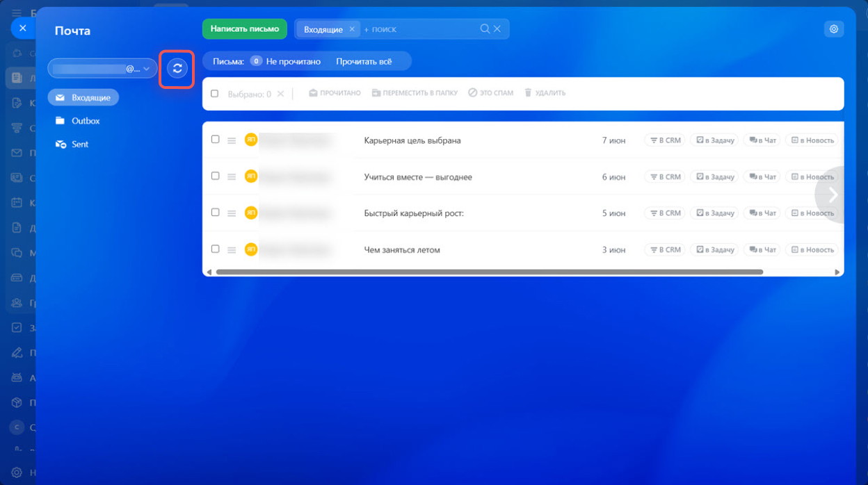The image size is (868, 485).
Task: Open message Чем заняться летом
Action: click(402, 249)
